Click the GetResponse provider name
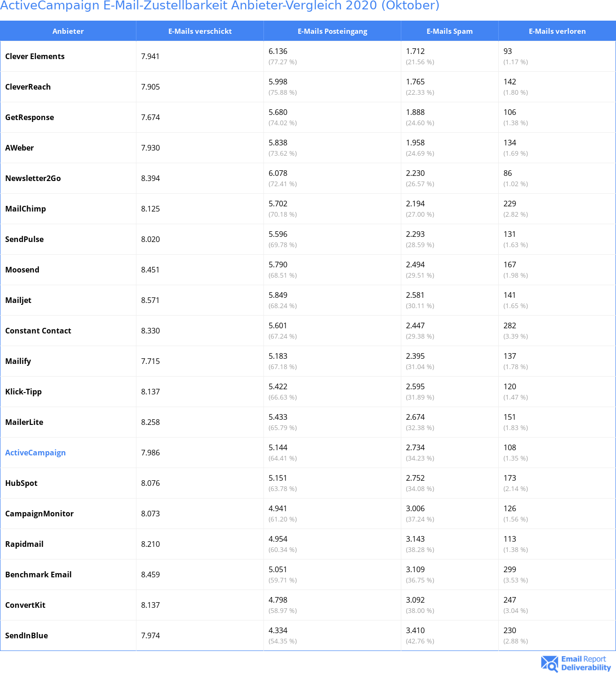The image size is (616, 673). [30, 117]
